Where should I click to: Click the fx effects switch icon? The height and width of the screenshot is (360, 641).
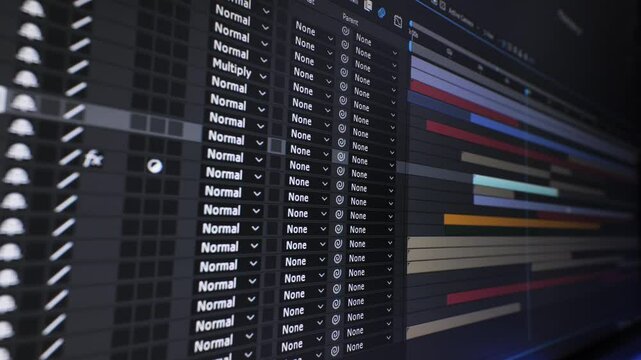click(x=93, y=159)
